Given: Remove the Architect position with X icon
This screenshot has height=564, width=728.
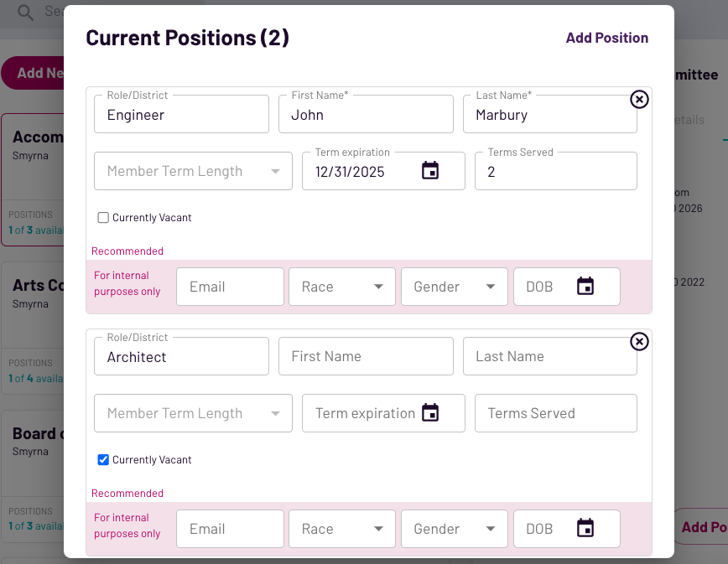Looking at the screenshot, I should [639, 342].
